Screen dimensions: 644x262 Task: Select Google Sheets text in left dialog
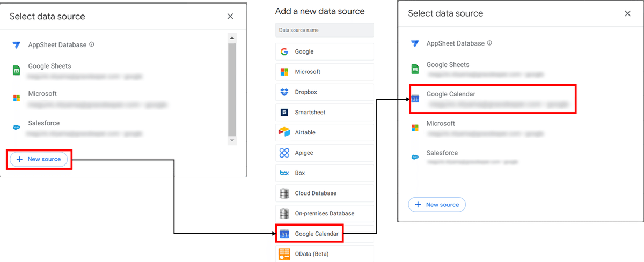[50, 66]
